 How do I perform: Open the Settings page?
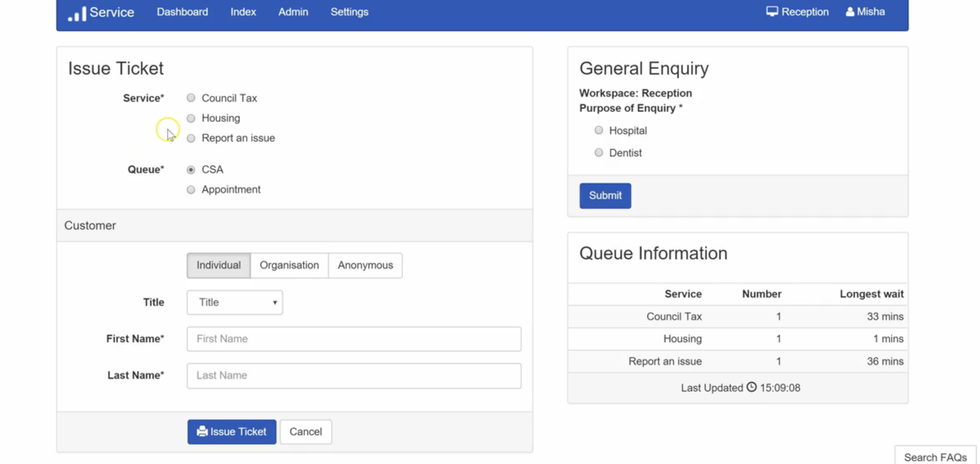pyautogui.click(x=349, y=12)
